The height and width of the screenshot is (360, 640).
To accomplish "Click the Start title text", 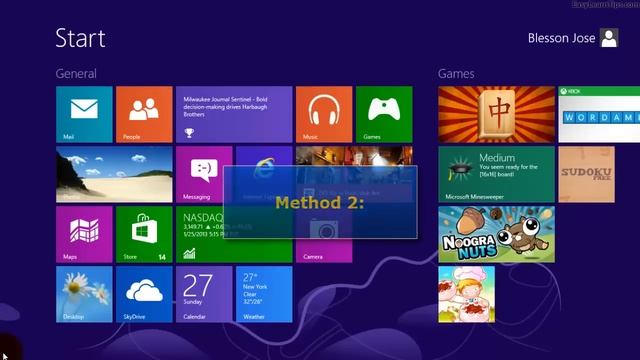I will 80,38.
